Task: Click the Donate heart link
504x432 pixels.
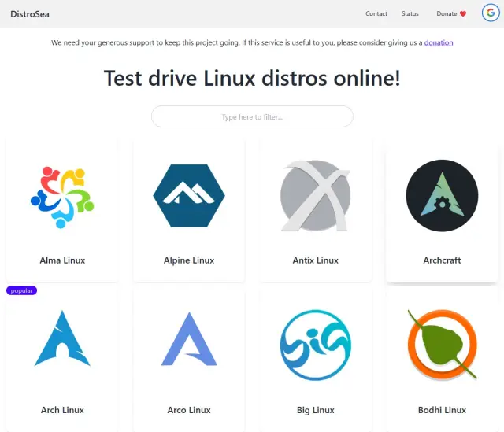Action: (451, 14)
